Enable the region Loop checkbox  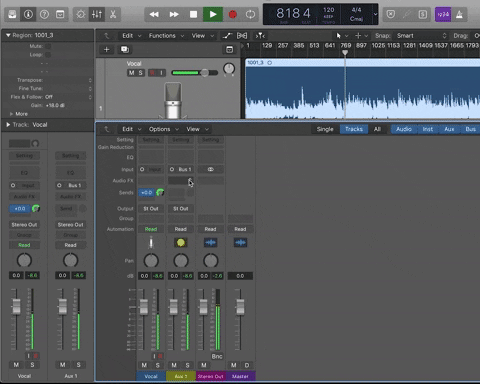[x=48, y=54]
